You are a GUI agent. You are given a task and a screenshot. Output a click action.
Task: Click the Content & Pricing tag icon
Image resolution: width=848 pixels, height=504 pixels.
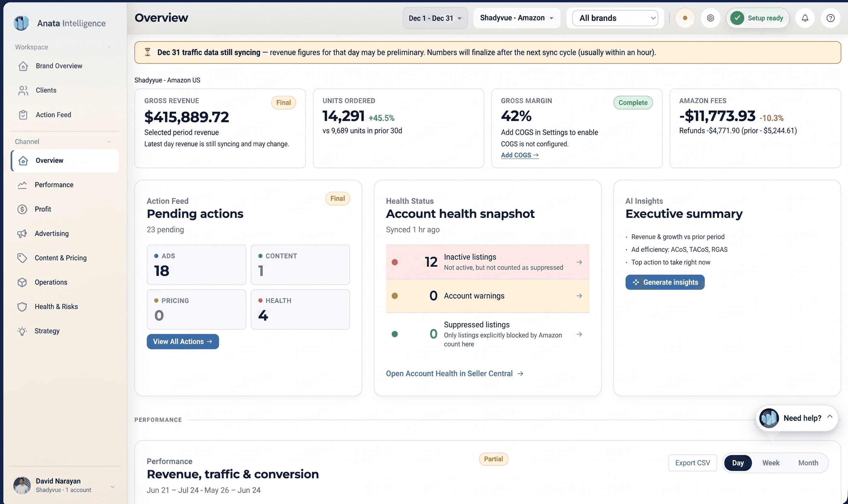(x=22, y=258)
